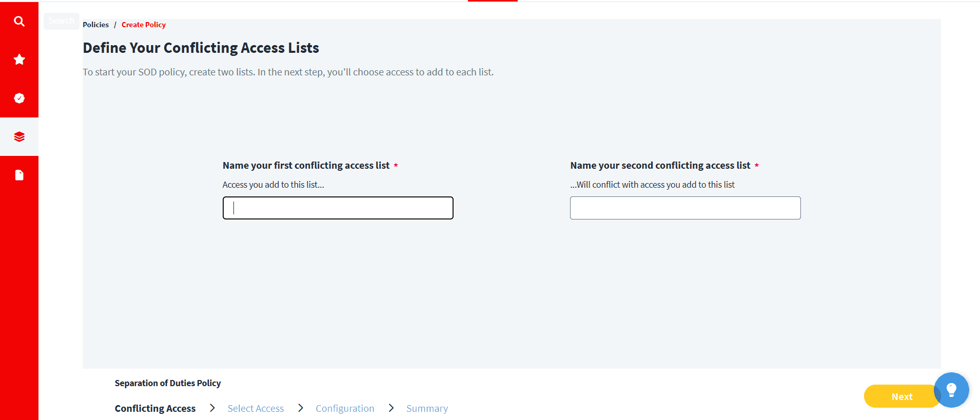
Task: Click the second conflicting access list field
Action: 684,208
